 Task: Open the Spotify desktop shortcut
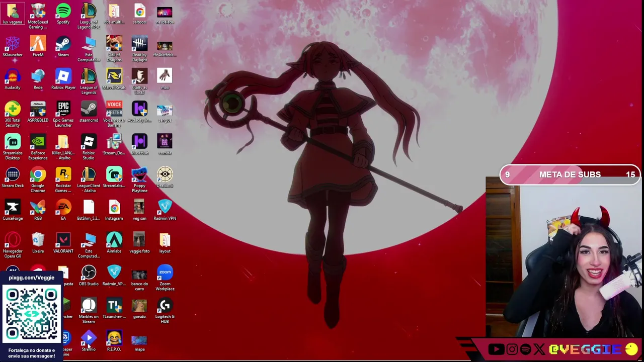(63, 14)
